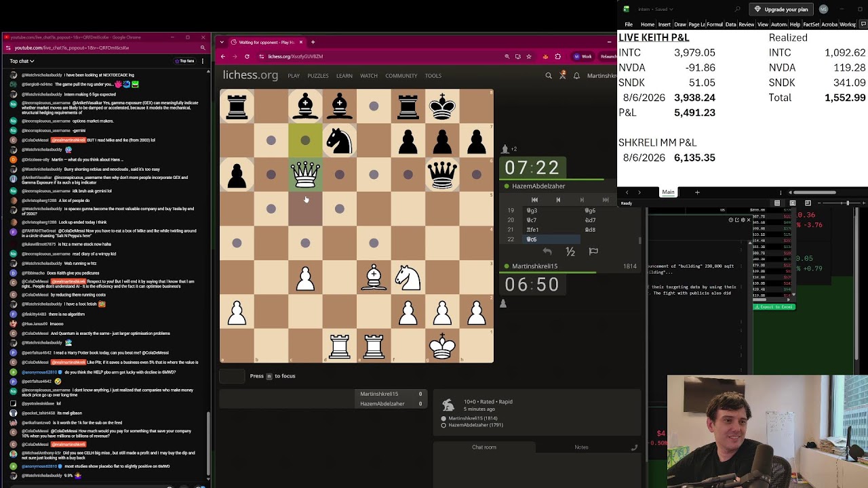The image size is (868, 488).
Task: Open lichess TOOLS menu
Action: [433, 76]
